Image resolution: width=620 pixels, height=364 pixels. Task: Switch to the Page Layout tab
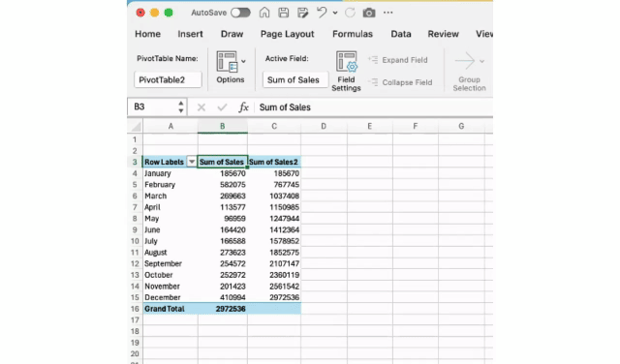point(288,34)
